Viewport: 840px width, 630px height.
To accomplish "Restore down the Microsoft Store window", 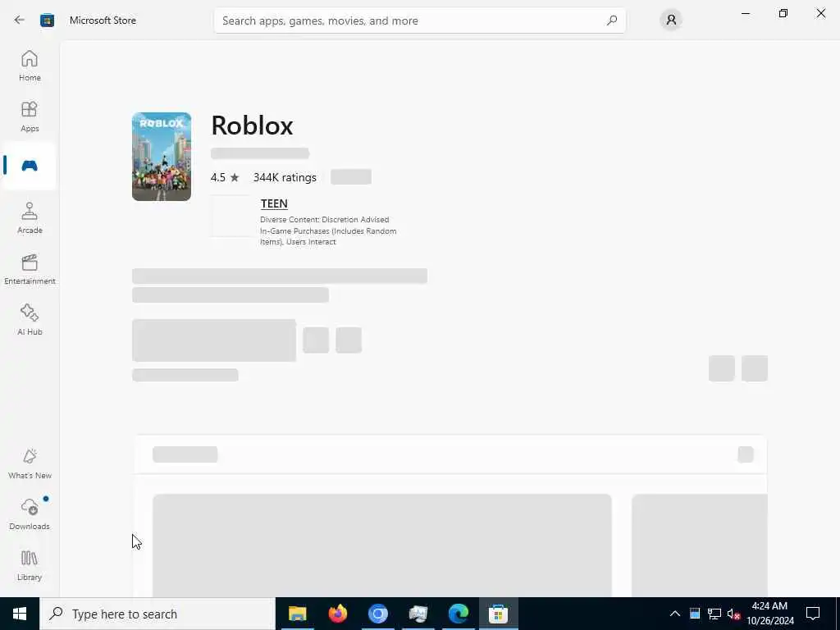I will click(783, 13).
